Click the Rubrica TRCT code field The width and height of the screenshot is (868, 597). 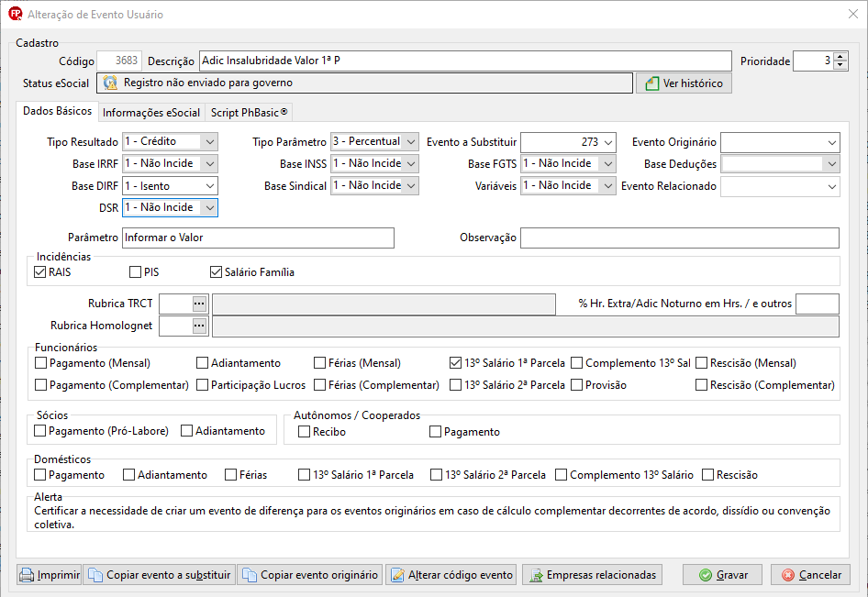point(175,304)
